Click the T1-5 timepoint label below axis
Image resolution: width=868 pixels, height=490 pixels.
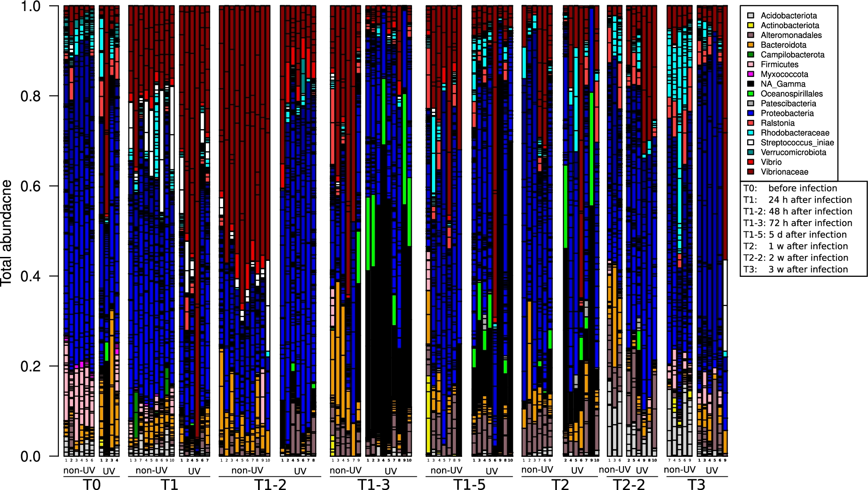[469, 484]
